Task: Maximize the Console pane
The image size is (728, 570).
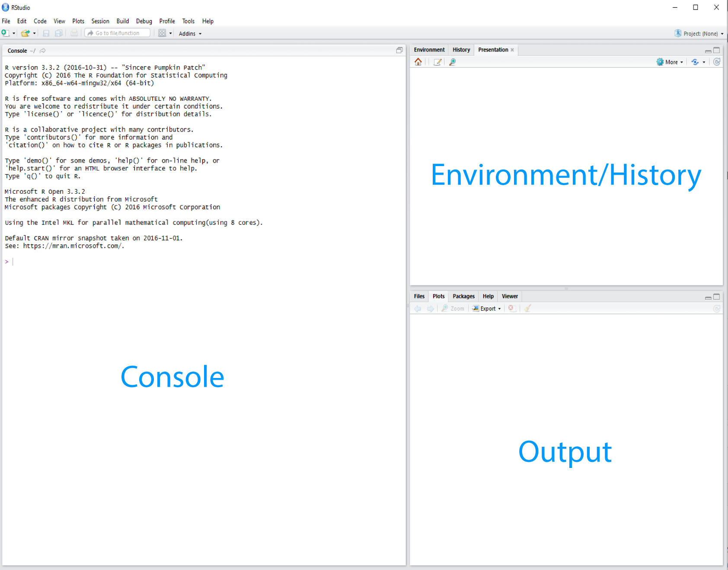Action: coord(399,51)
